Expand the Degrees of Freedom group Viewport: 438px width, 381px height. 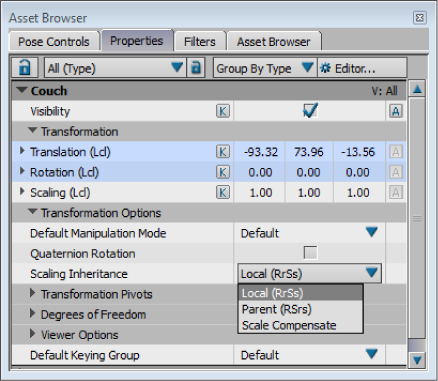tap(32, 314)
